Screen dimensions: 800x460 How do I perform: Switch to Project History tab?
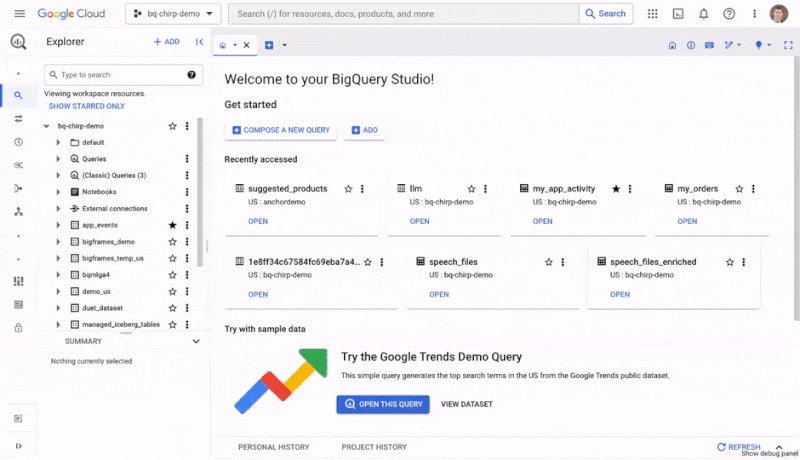point(374,447)
